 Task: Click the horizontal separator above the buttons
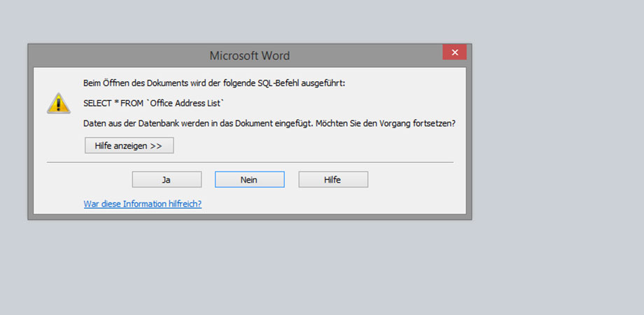point(249,162)
